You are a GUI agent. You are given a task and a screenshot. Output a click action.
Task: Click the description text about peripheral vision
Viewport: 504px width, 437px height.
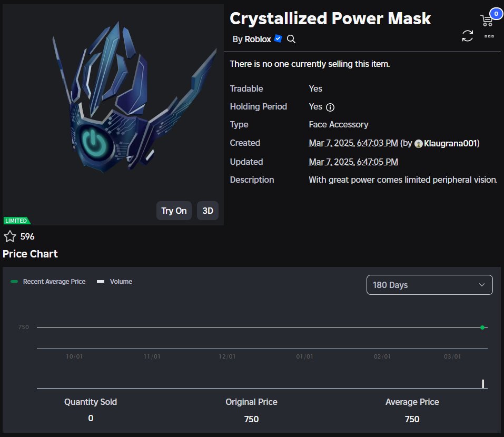point(403,180)
